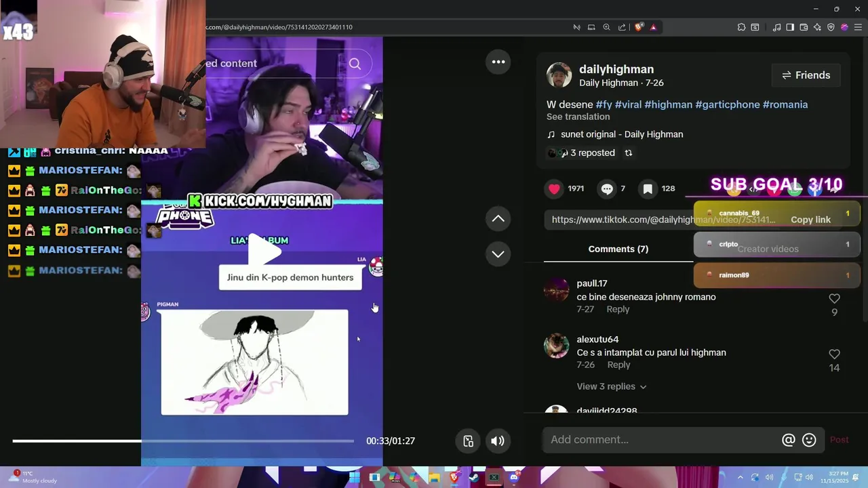This screenshot has width=868, height=488.
Task: Click the #viral hashtag
Action: tap(628, 104)
